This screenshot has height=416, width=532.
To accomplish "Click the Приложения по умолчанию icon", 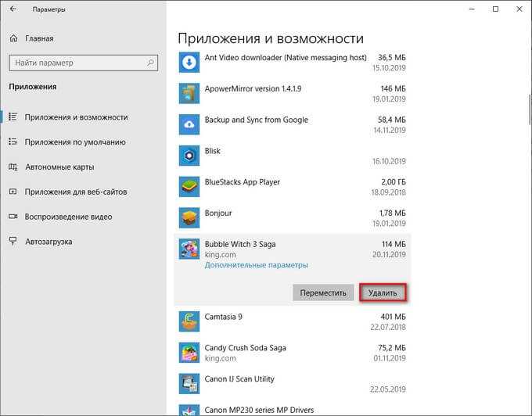I will [13, 142].
